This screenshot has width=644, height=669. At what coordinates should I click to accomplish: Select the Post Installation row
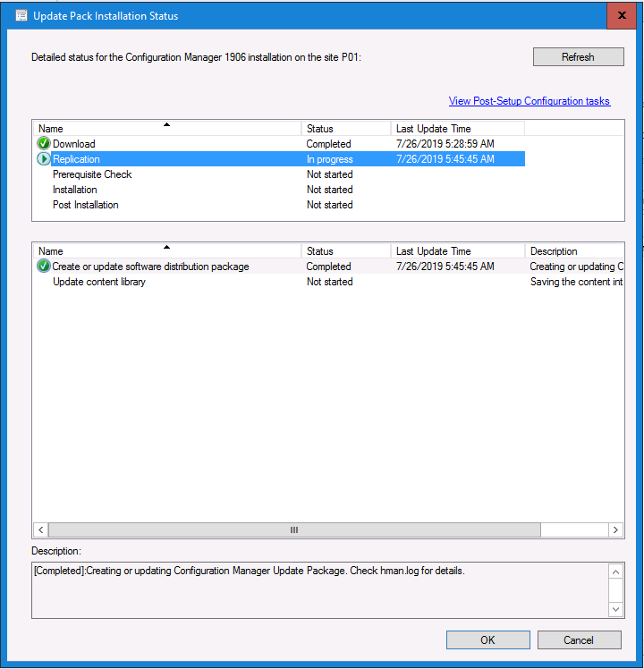[x=280, y=205]
